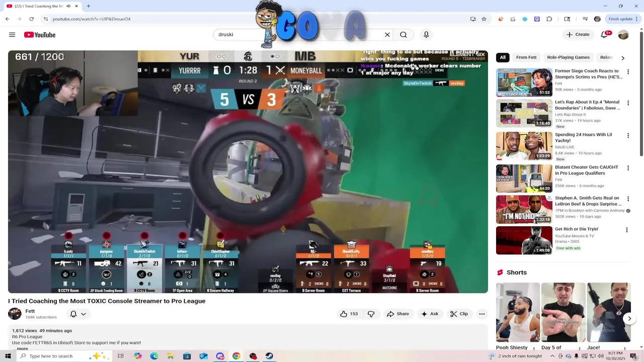Viewport: 644px width, 362px height.
Task: Click the Share button
Action: pyautogui.click(x=397, y=314)
